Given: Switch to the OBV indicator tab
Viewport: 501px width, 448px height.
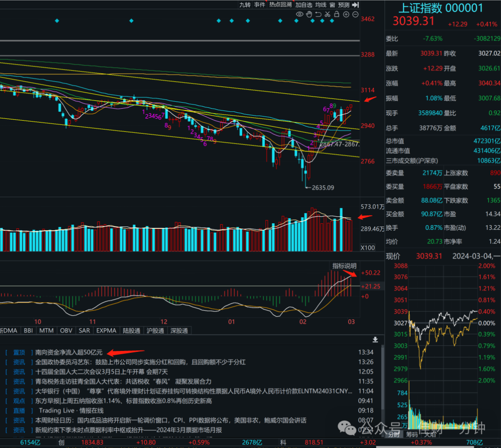Looking at the screenshot, I should (66, 331).
